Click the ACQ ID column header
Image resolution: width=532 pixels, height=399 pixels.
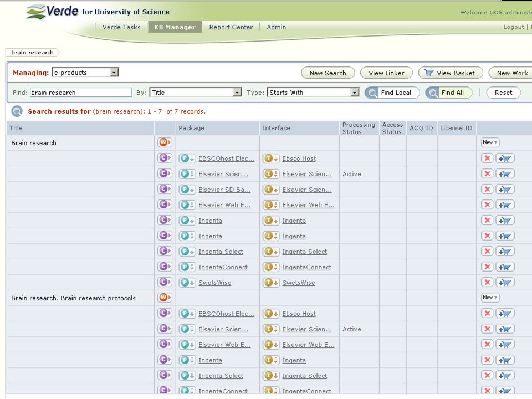[x=421, y=128]
